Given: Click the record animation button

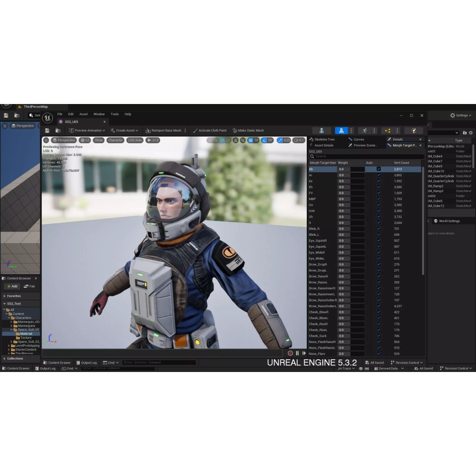Looking at the screenshot, I should point(290,353).
